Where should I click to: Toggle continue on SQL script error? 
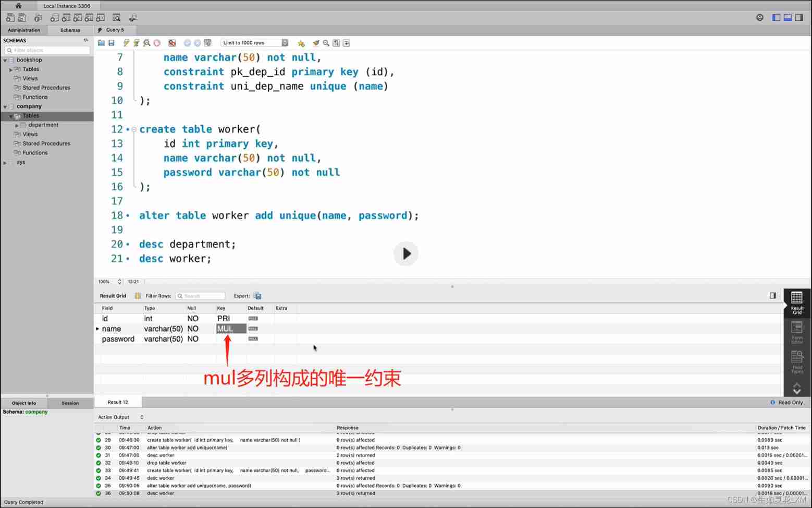[x=172, y=43]
